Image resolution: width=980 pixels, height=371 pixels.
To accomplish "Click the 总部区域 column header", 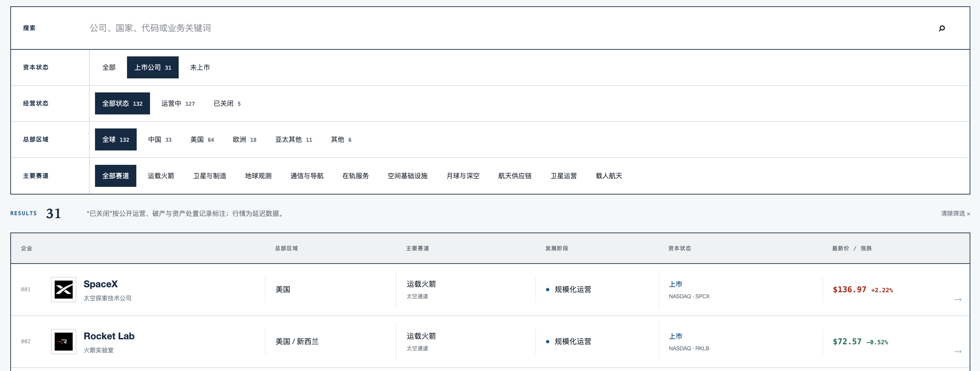I will tap(286, 248).
